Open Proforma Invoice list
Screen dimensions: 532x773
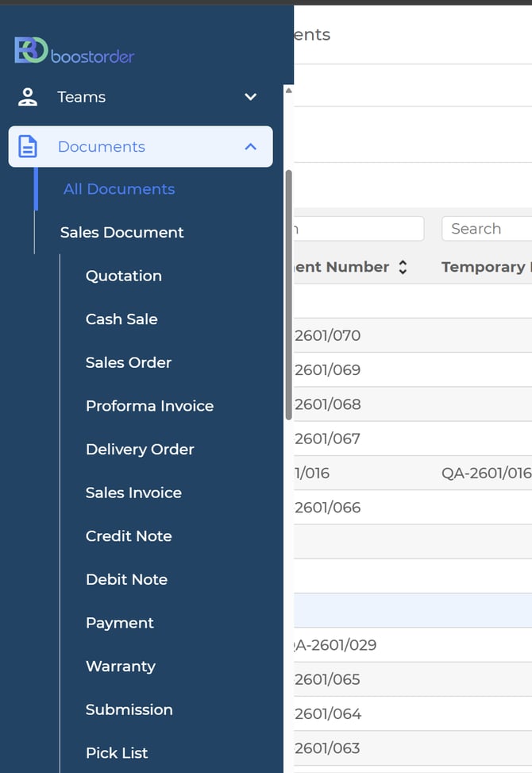tap(149, 406)
